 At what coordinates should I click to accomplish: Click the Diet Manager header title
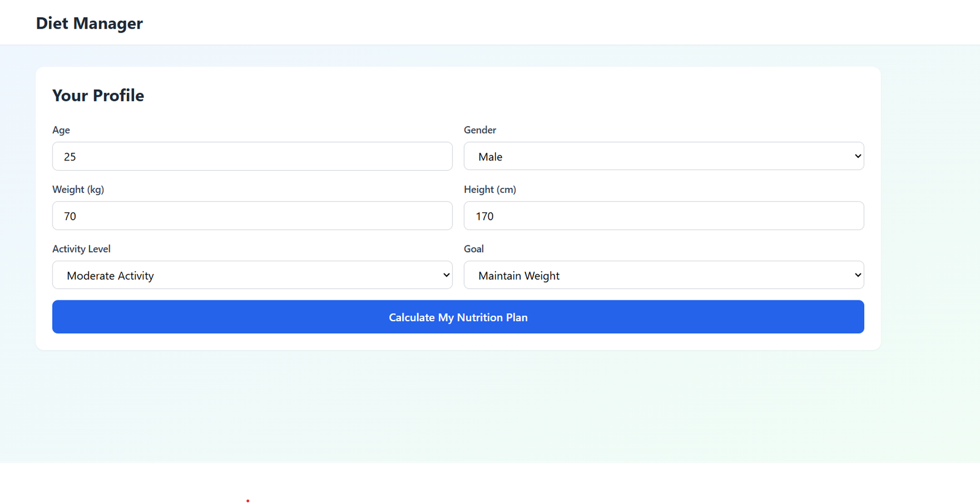(x=89, y=23)
